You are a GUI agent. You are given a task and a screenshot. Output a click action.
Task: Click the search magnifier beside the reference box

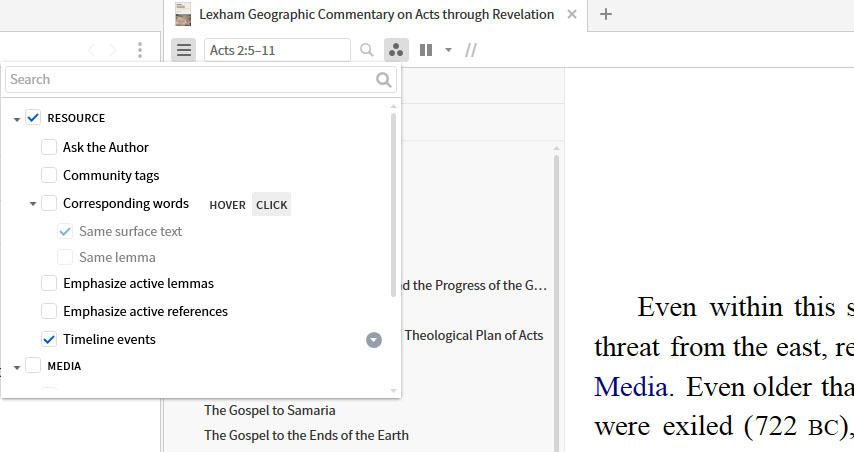[367, 50]
